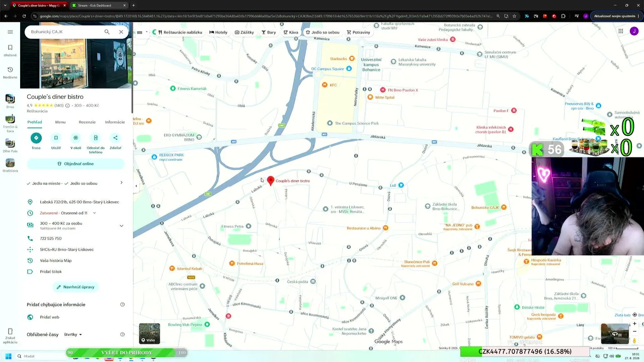
Task: Filter map by Káva chip
Action: click(291, 32)
